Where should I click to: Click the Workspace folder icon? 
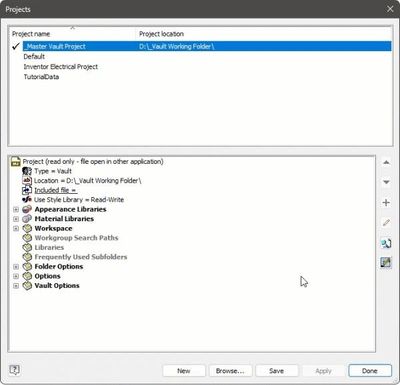[x=27, y=229]
